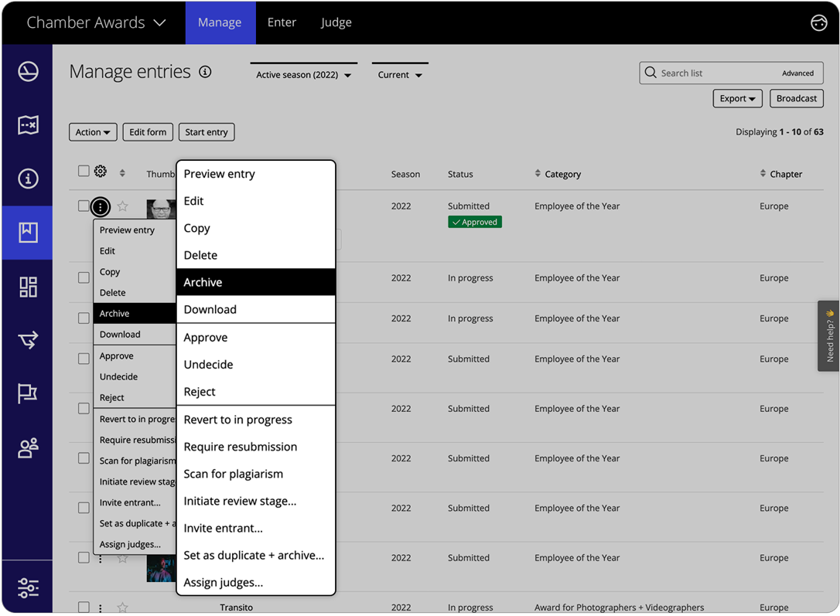Screen dimensions: 840x616
Task: Click the gear icon in the table header
Action: tap(100, 171)
